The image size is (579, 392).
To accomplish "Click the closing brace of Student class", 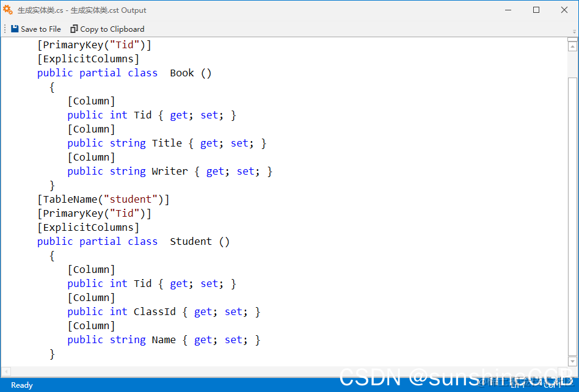I will (x=52, y=354).
